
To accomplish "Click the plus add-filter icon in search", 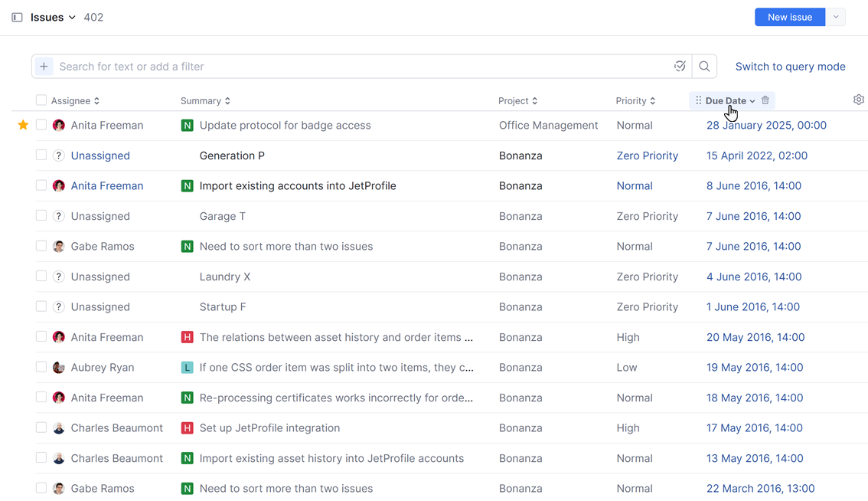I will point(44,67).
